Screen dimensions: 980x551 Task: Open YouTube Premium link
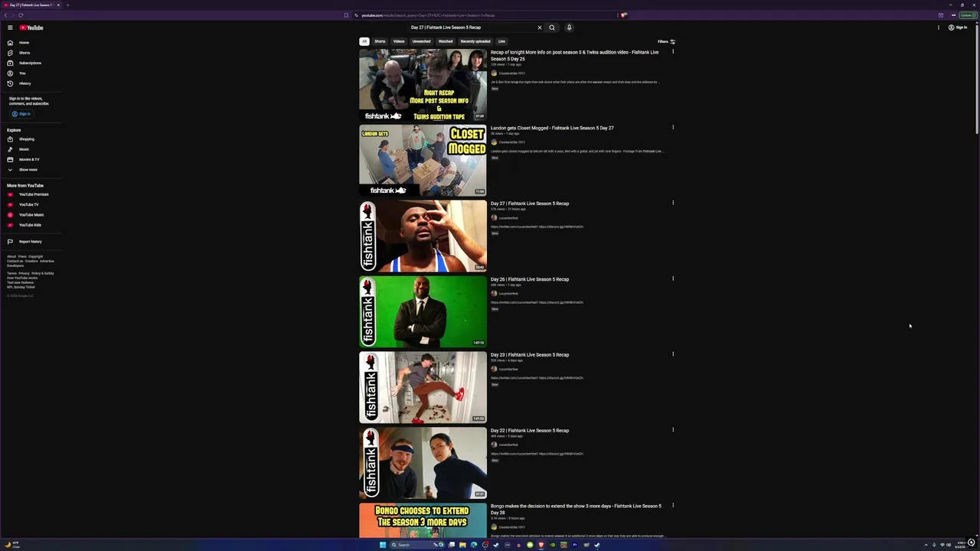pyautogui.click(x=34, y=194)
